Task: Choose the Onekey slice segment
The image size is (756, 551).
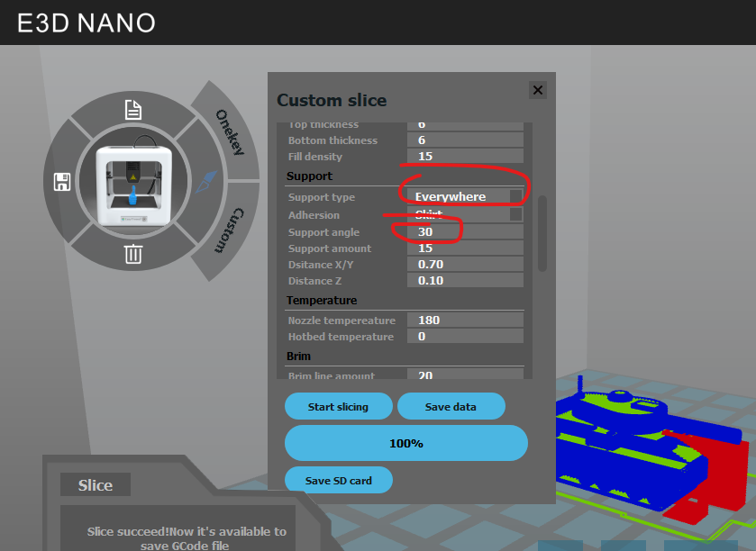Action: pyautogui.click(x=230, y=132)
